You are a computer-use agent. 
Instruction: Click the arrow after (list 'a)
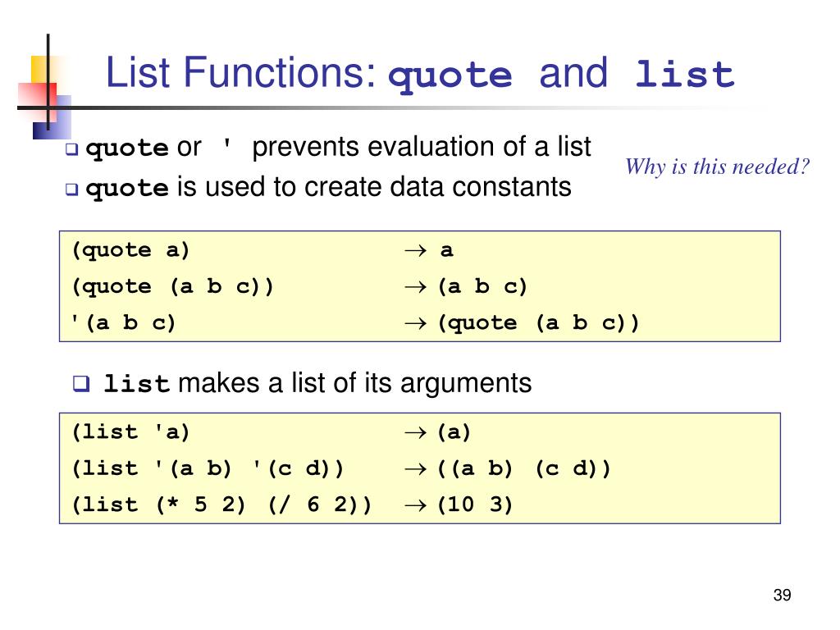[x=414, y=432]
